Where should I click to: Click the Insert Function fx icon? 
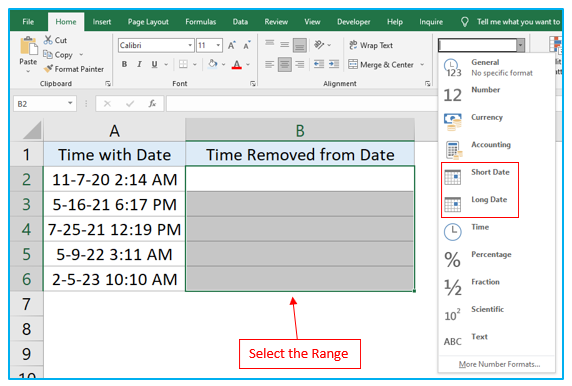152,104
